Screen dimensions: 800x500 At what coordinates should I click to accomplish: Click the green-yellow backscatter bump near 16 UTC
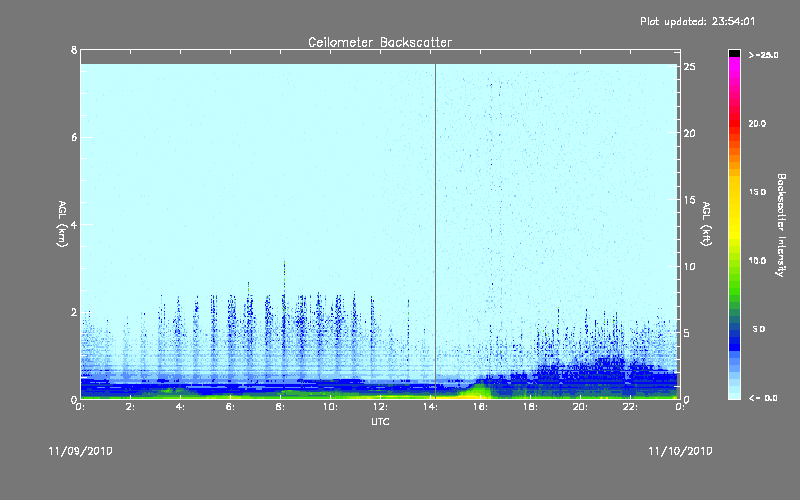tap(477, 390)
